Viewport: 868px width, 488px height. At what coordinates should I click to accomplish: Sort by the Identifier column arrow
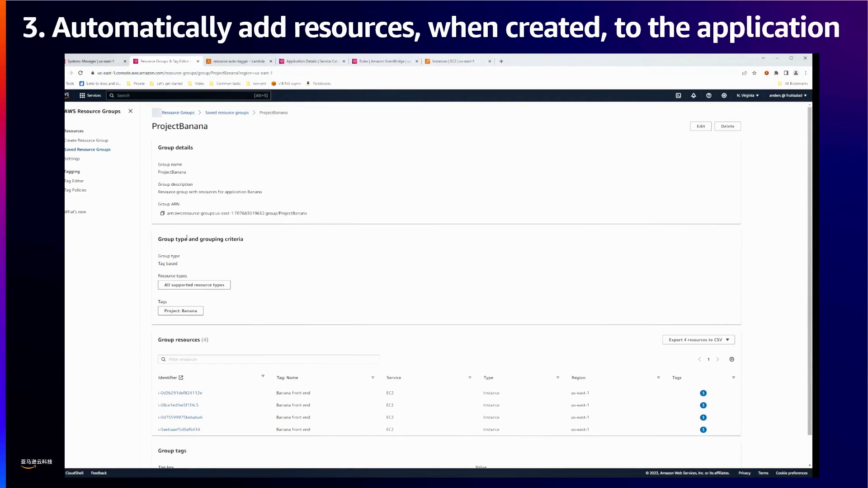click(x=263, y=376)
